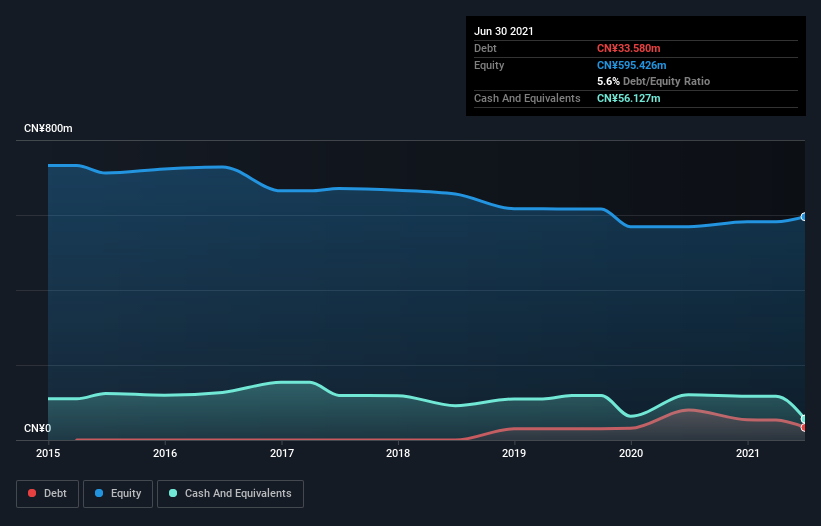Click the CN¥595.426m equity value
The height and width of the screenshot is (526, 821).
[x=631, y=65]
